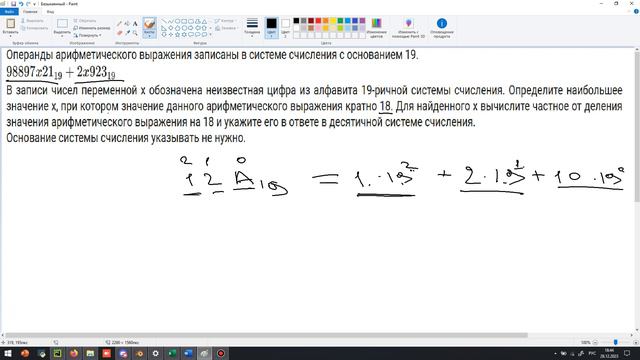Pick the black color swatch

[296, 20]
